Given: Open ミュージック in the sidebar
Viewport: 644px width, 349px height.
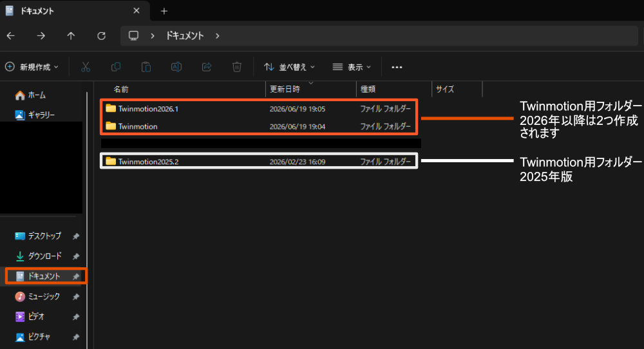Looking at the screenshot, I should pyautogui.click(x=38, y=296).
